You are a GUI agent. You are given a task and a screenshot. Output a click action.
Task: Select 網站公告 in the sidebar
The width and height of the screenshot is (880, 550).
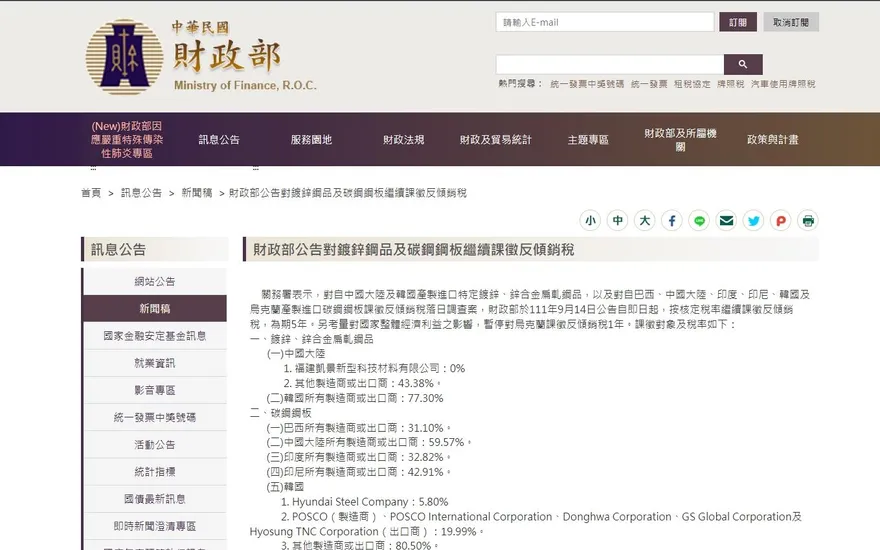pyautogui.click(x=155, y=282)
